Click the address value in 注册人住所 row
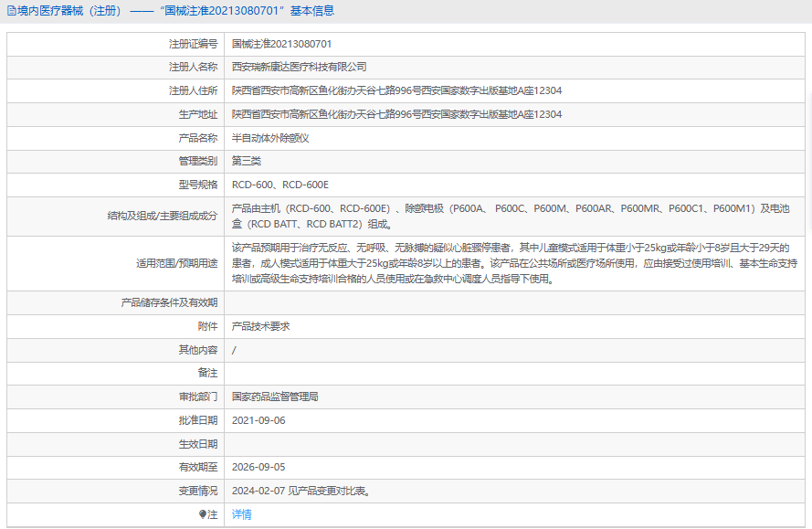Screen dimensions: 812x529 click(396, 90)
